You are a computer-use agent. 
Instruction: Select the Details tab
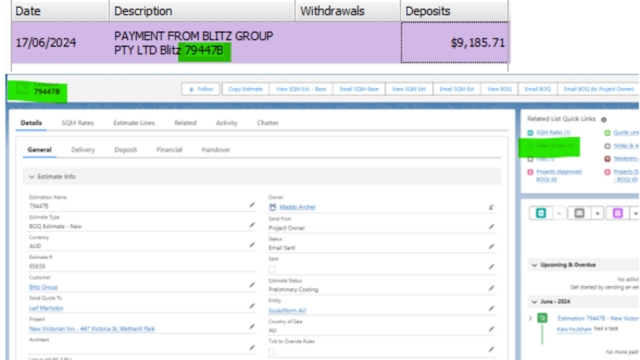coord(31,123)
